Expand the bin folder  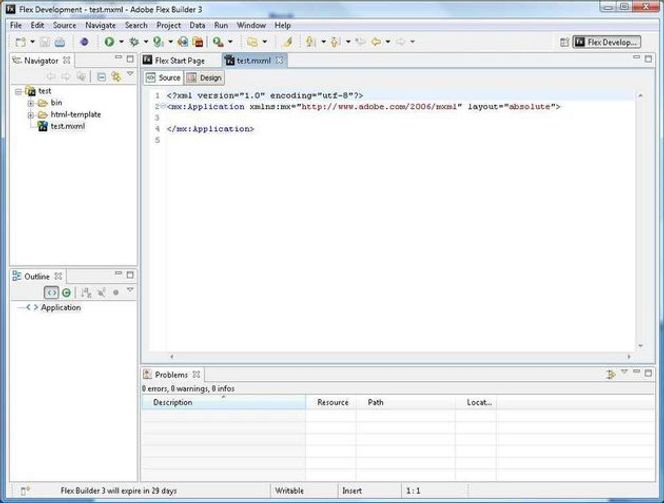[30, 103]
